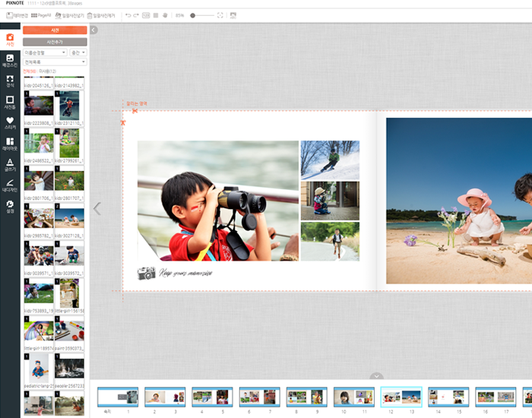532x418 pixels.
Task: Open the 설정 settings wrench icon
Action: 10,207
